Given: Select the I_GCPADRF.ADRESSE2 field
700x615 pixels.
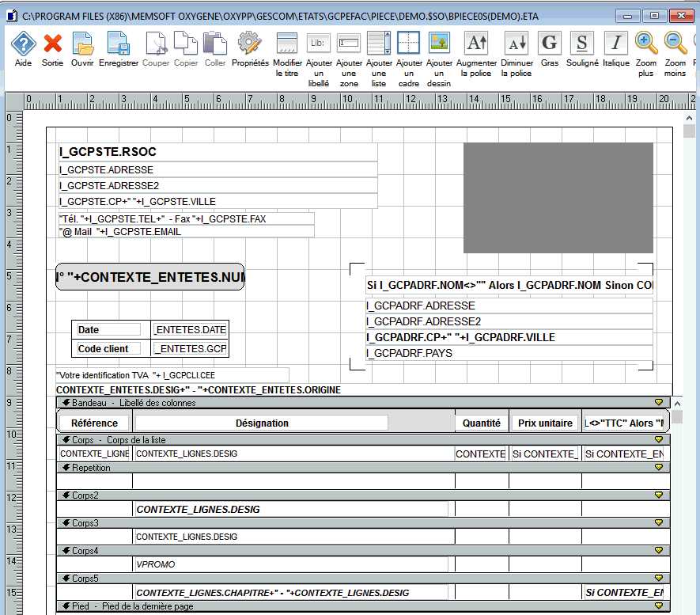Looking at the screenshot, I should [x=509, y=321].
